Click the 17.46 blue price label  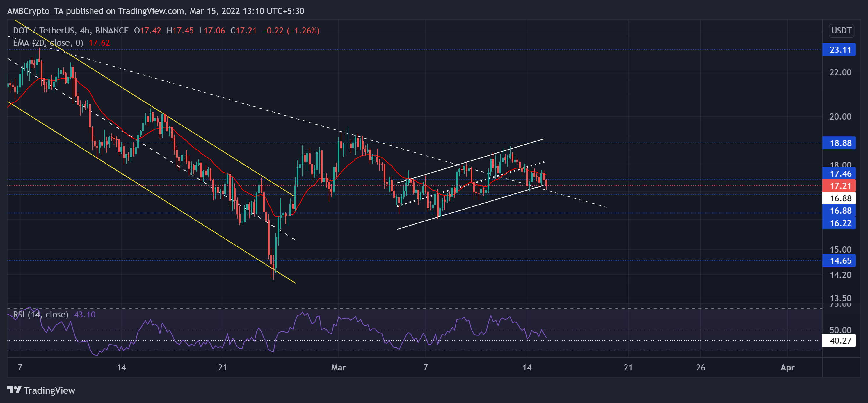click(x=839, y=174)
